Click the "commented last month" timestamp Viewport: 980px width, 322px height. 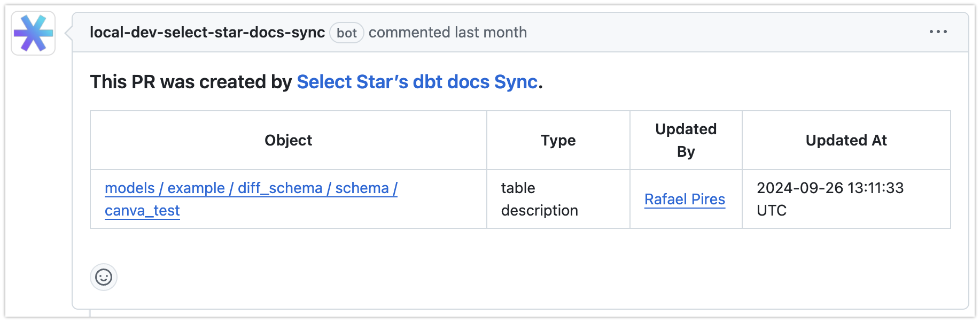click(448, 33)
